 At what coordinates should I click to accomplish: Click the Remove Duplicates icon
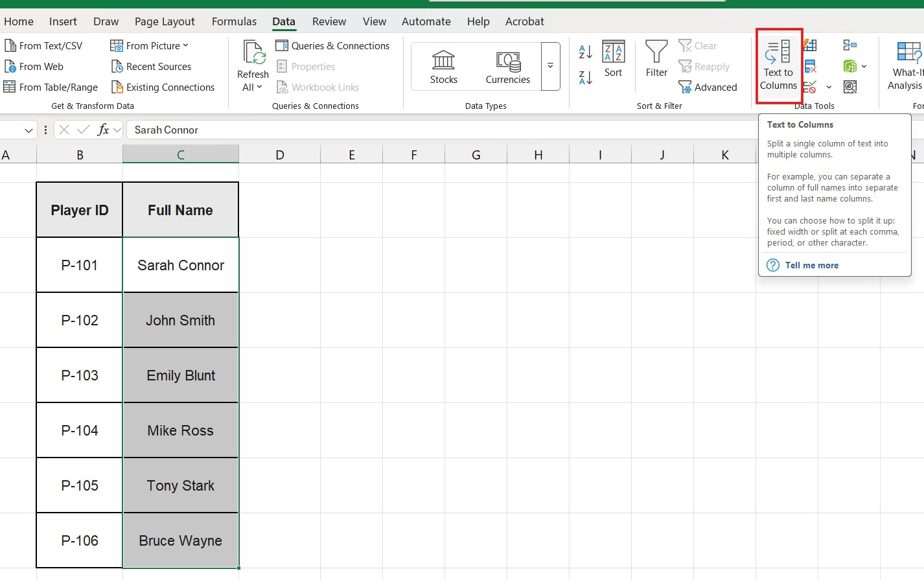click(810, 66)
